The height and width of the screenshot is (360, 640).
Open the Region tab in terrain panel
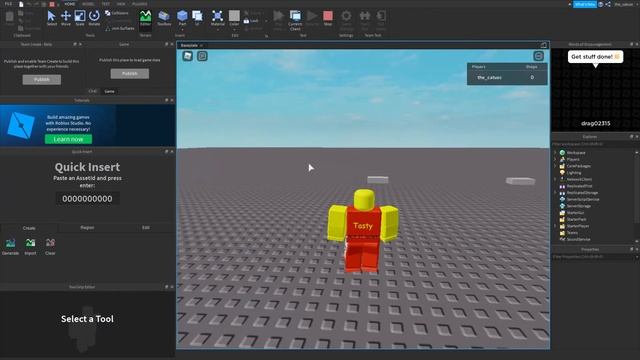coord(87,228)
